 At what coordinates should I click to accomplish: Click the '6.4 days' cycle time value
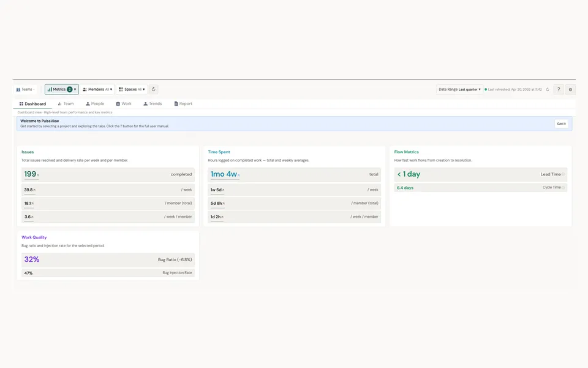405,188
